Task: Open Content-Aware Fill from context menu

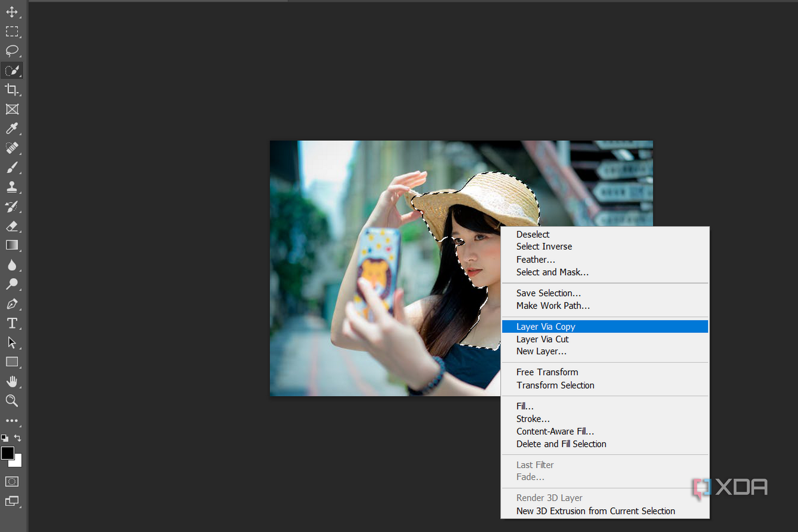Action: (555, 431)
